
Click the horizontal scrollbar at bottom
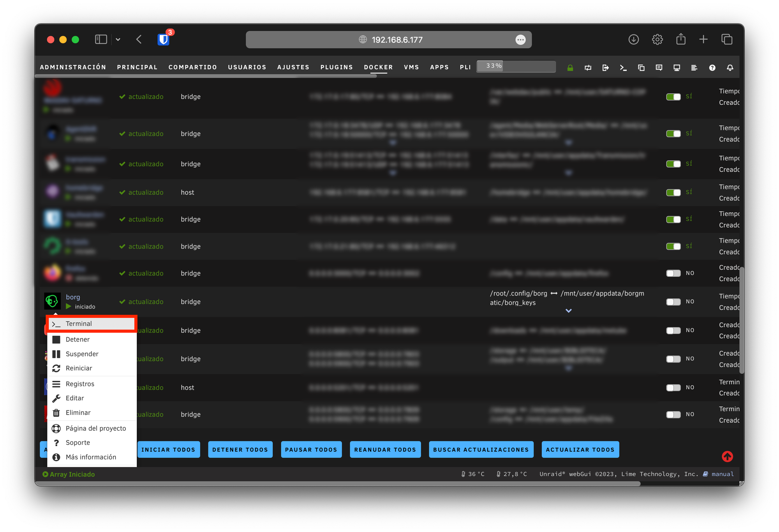click(338, 483)
